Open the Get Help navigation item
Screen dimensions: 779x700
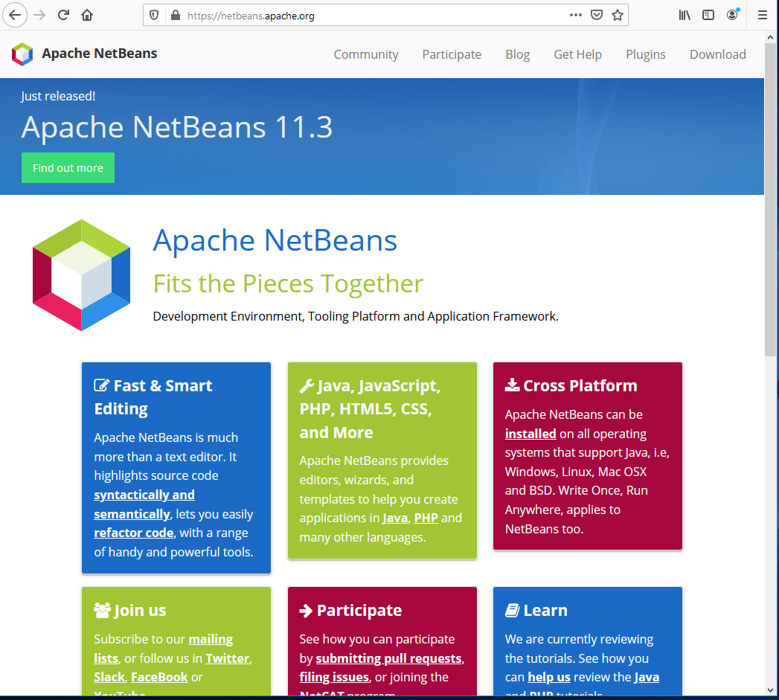pyautogui.click(x=578, y=54)
